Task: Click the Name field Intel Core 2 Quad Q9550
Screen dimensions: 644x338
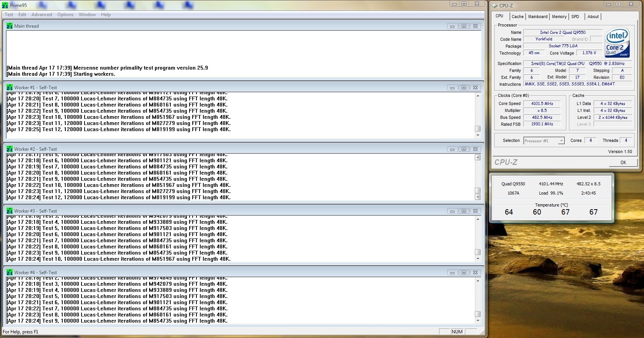Action: (x=563, y=32)
